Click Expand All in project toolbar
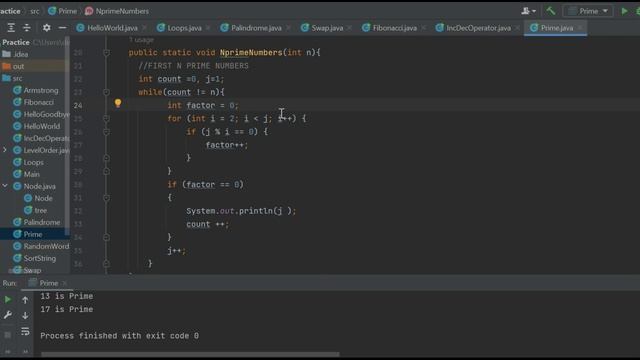This screenshot has width=640, height=360. [x=11, y=28]
